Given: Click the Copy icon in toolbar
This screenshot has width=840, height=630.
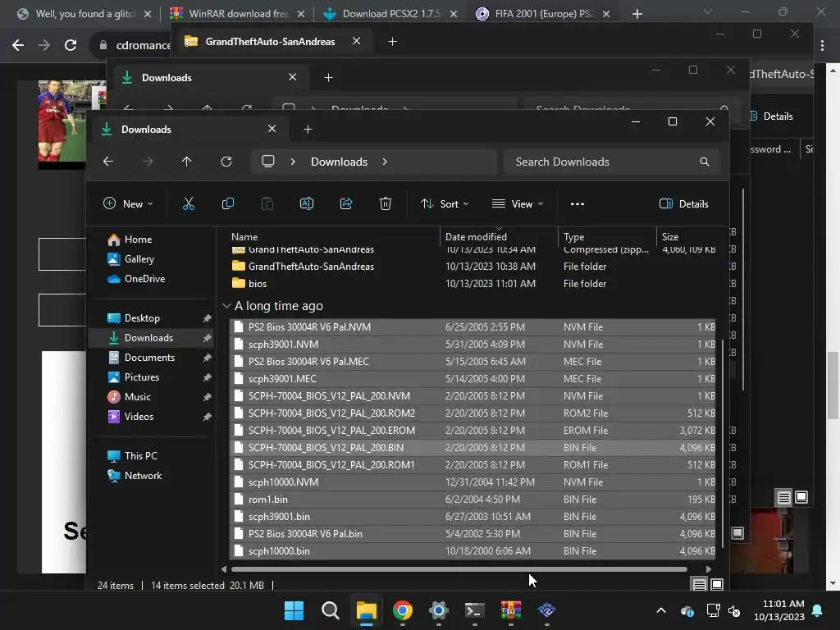Looking at the screenshot, I should pos(228,203).
